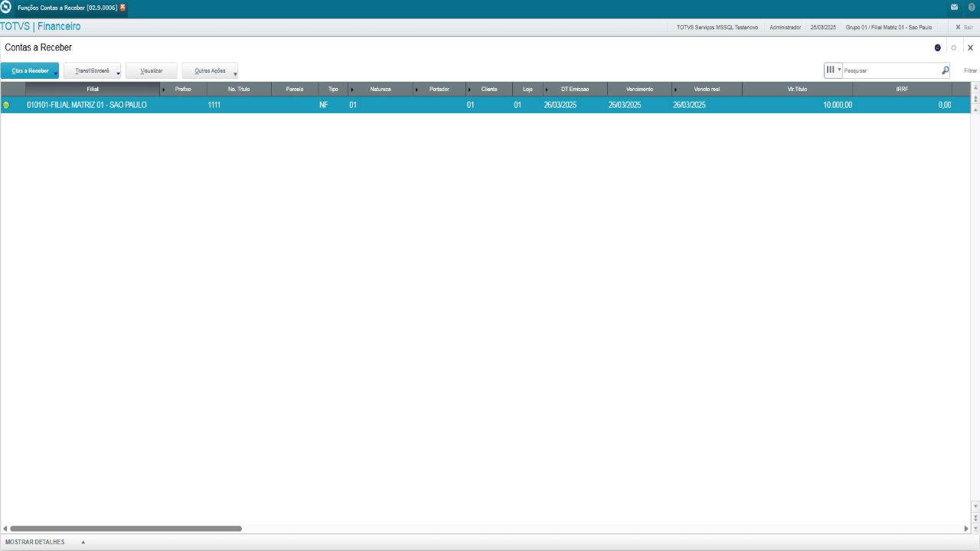Click the dark round clock icon
The height and width of the screenshot is (551, 980).
[938, 47]
